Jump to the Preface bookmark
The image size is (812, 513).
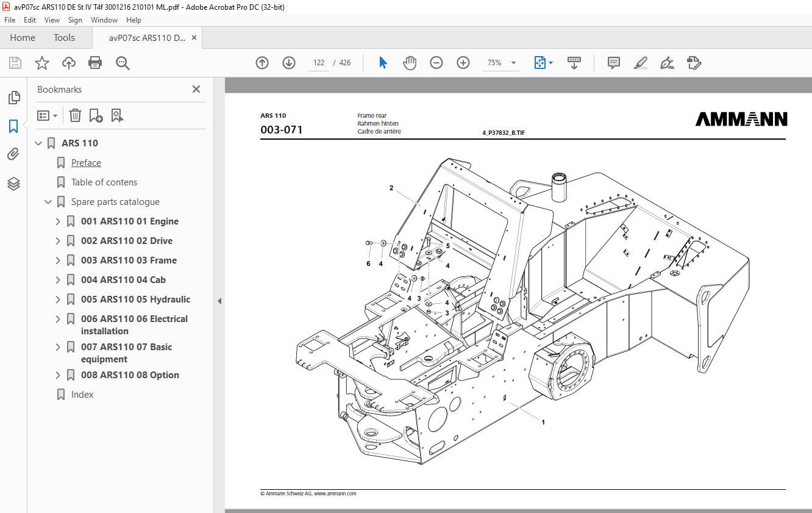coord(86,163)
